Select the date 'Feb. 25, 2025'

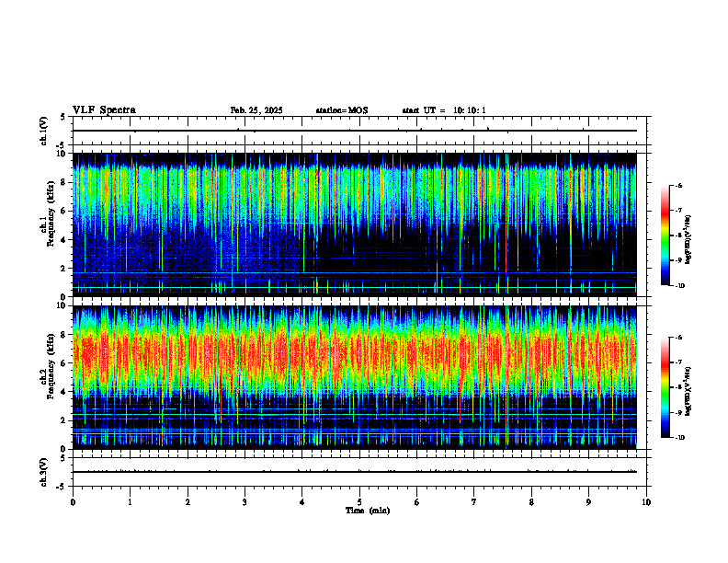point(256,110)
